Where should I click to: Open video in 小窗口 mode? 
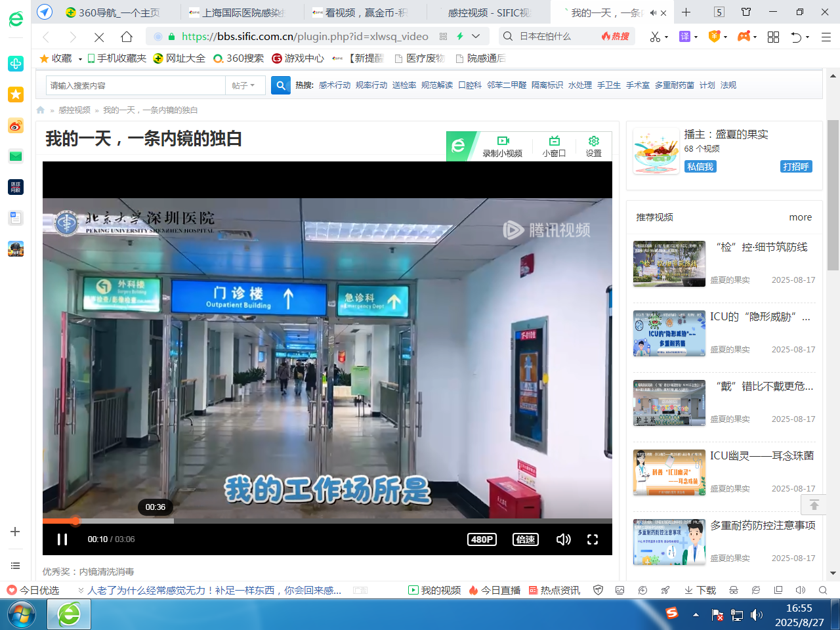[x=554, y=141]
